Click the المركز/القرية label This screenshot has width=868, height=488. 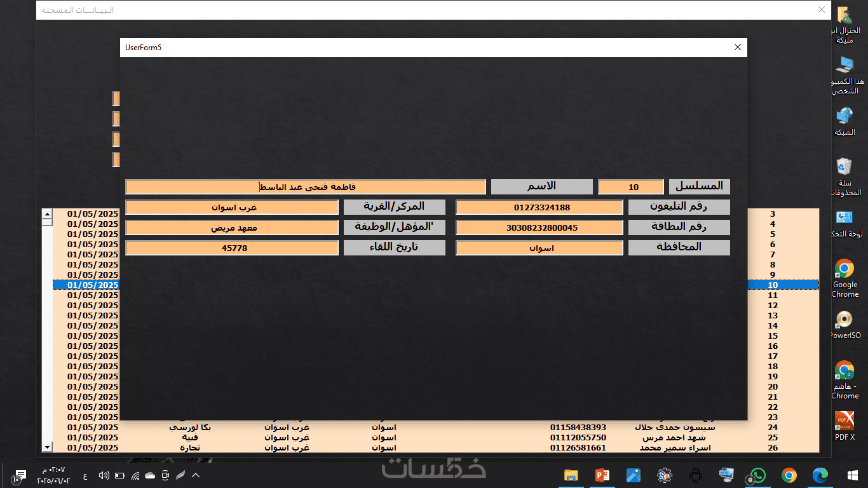(395, 207)
